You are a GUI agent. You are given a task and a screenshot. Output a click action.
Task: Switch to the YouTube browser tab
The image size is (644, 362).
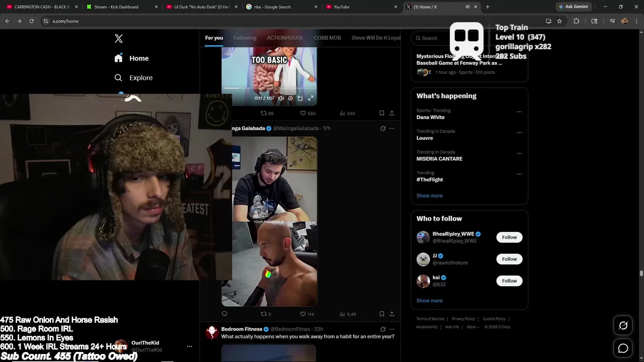(x=361, y=7)
